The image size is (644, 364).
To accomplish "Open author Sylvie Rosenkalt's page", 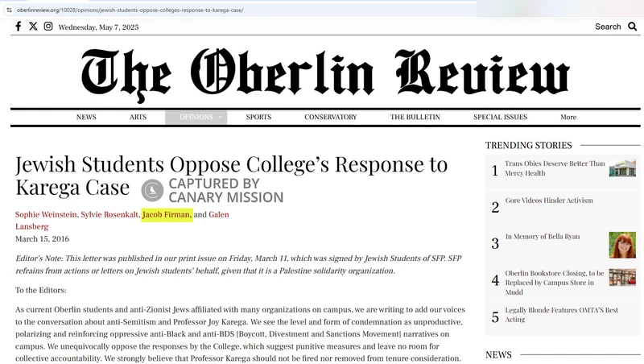I will pyautogui.click(x=109, y=214).
